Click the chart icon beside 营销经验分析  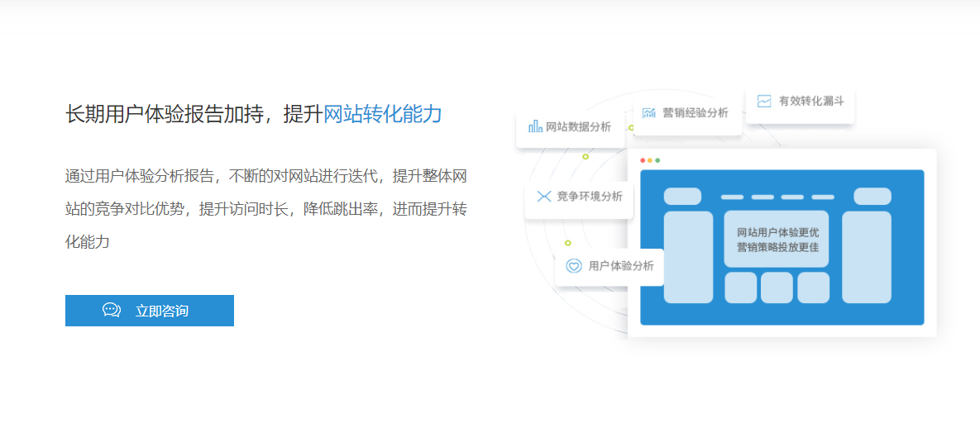point(648,113)
